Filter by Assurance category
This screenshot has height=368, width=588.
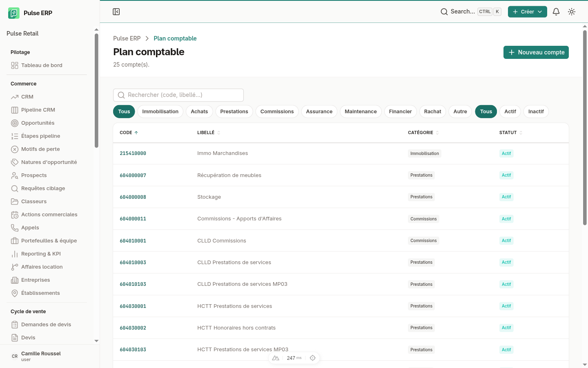319,112
